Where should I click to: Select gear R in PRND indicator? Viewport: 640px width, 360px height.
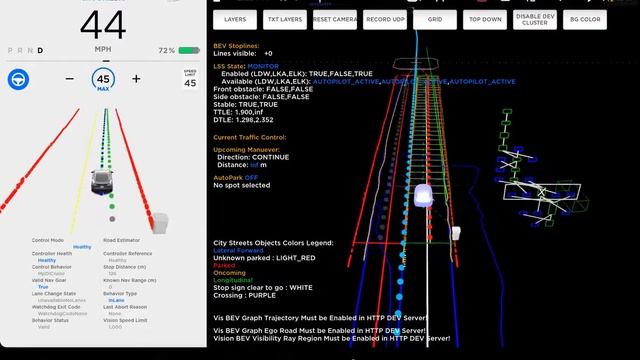(x=20, y=51)
